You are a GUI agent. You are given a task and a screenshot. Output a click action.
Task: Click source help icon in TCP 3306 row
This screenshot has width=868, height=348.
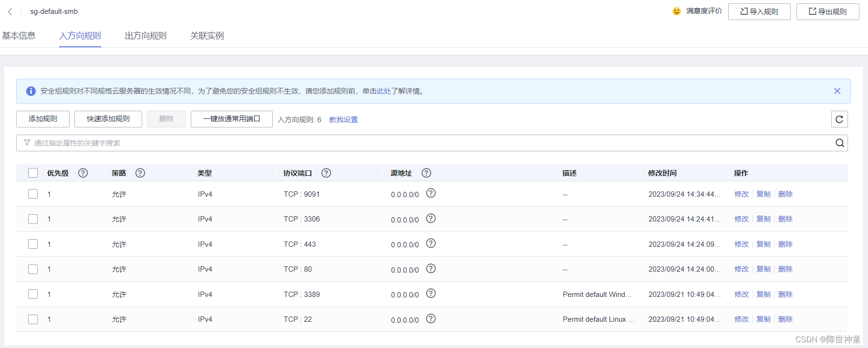pyautogui.click(x=431, y=218)
